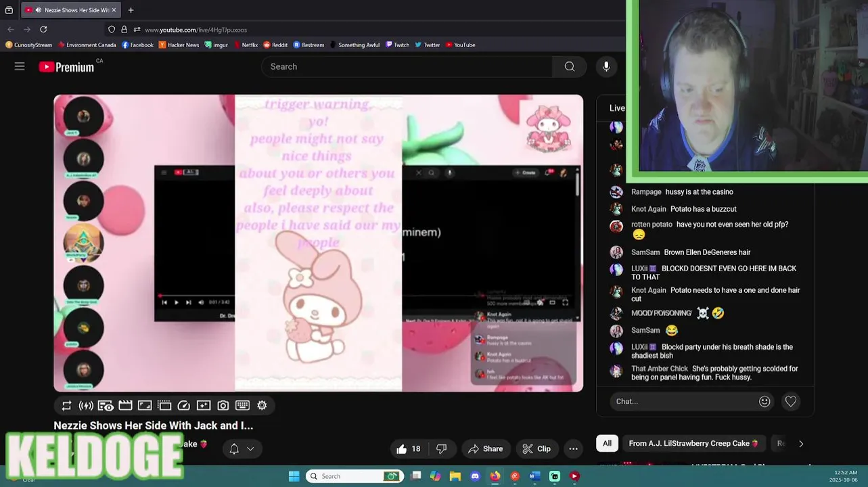This screenshot has height=487, width=868.
Task: Open File Explorer from the taskbar
Action: coord(455,476)
